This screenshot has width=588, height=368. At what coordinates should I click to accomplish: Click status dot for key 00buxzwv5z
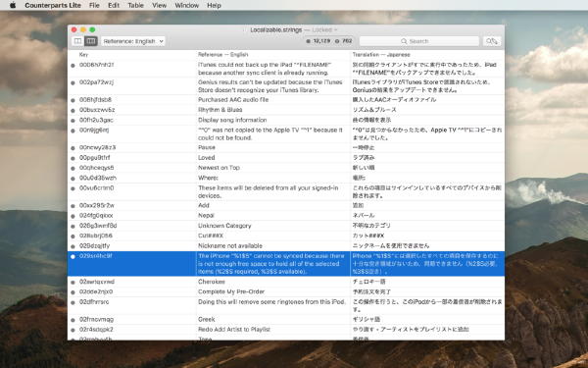(73, 110)
